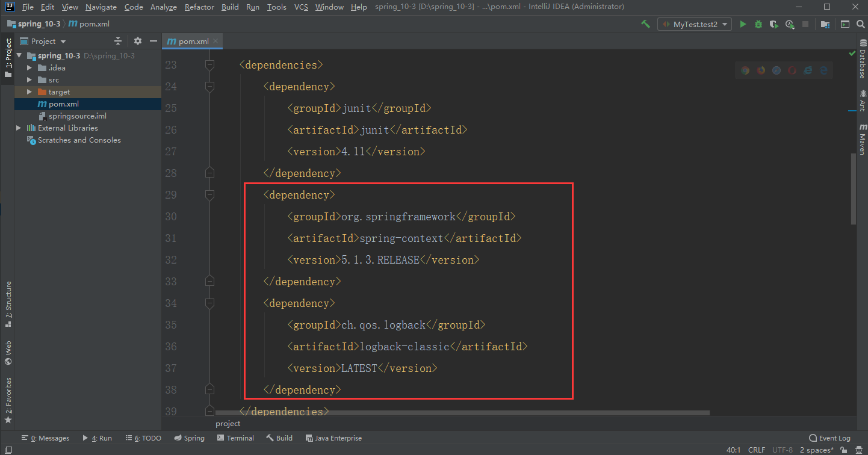Screen dimensions: 868x455
Task: Click the Run Anything icon beside Search
Action: [x=845, y=24]
